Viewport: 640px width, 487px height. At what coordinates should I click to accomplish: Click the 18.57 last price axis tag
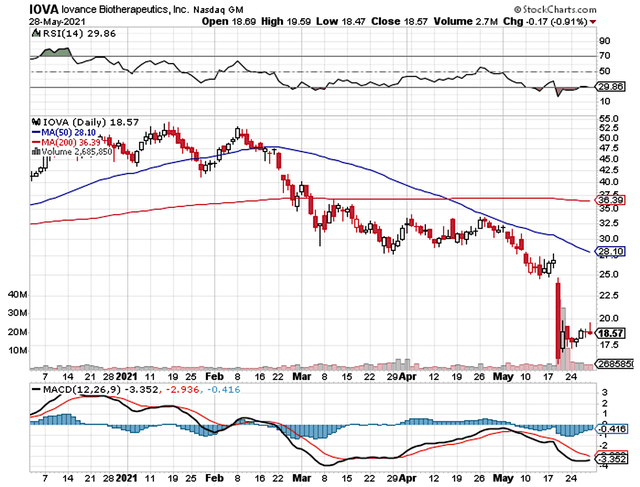[611, 334]
